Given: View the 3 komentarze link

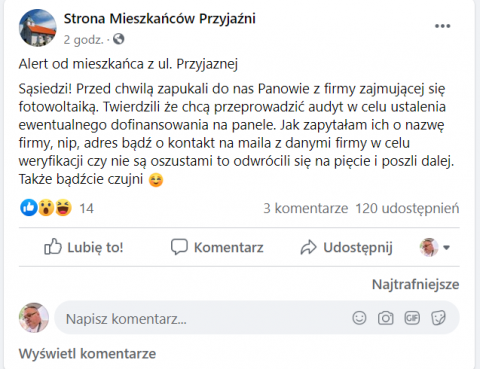Looking at the screenshot, I should 306,208.
